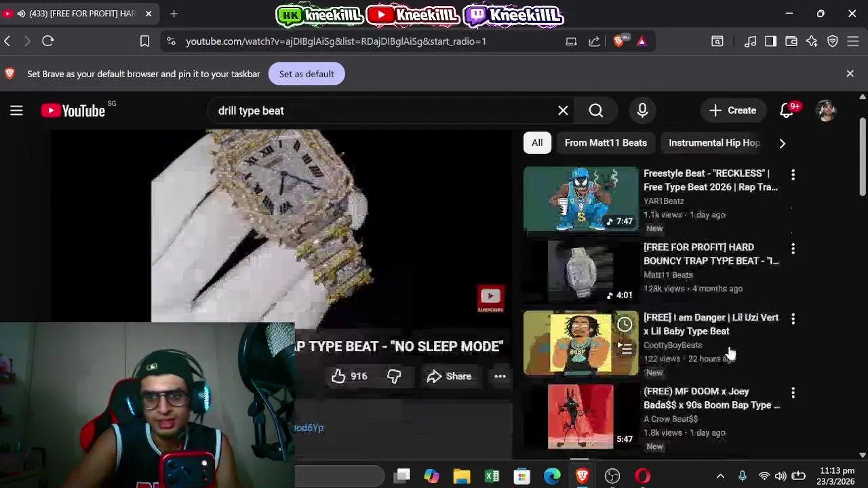Image resolution: width=868 pixels, height=488 pixels.
Task: Open CoottyBoyBeats channel link
Action: (x=673, y=345)
